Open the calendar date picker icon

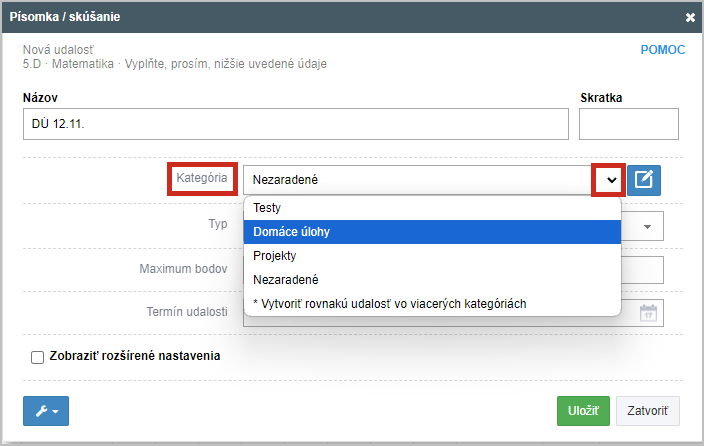click(648, 313)
